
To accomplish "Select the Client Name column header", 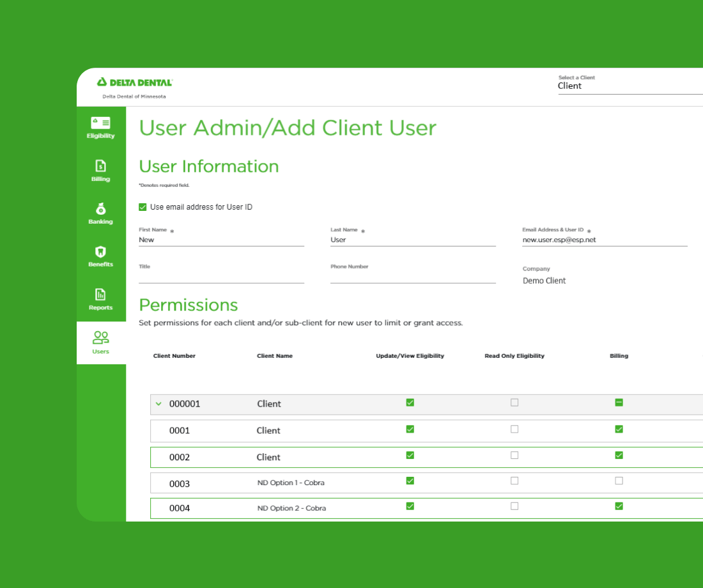I will tap(275, 355).
